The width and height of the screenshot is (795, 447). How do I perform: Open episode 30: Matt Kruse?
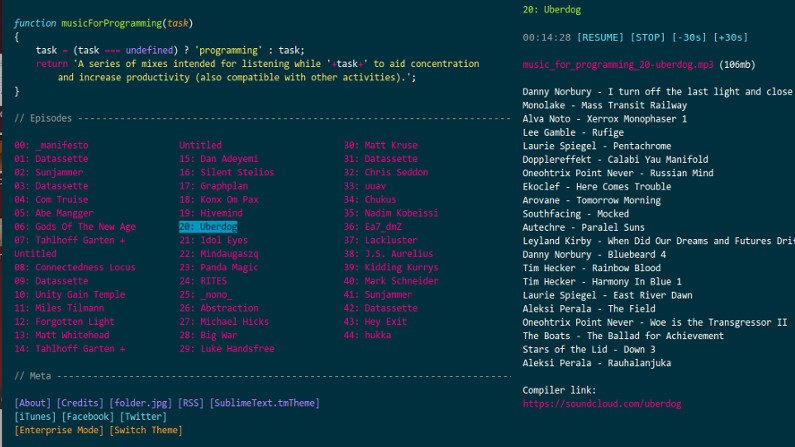[x=381, y=145]
